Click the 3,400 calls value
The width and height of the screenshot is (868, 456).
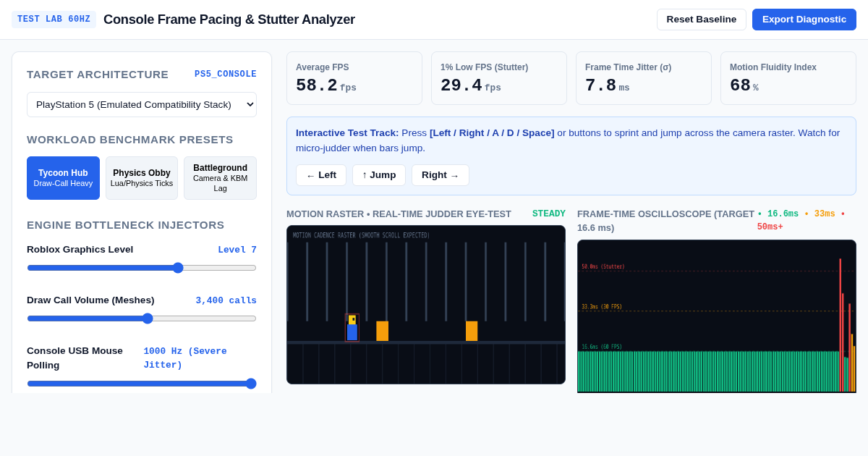(x=226, y=300)
